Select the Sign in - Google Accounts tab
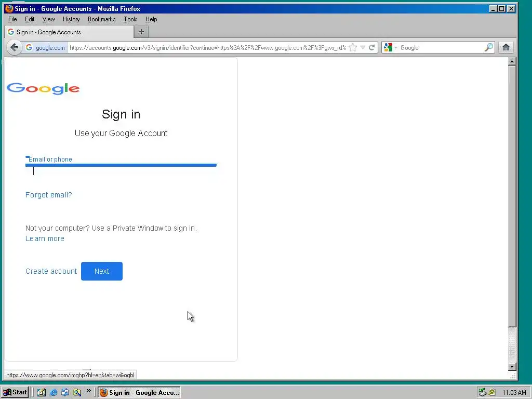 click(x=69, y=32)
